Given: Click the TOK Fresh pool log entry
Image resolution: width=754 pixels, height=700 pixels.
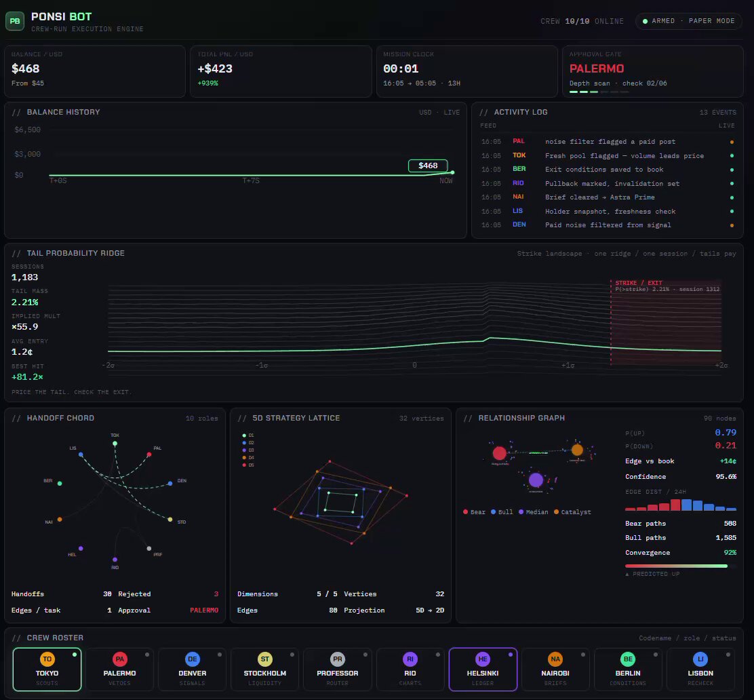Looking at the screenshot, I should pos(608,155).
